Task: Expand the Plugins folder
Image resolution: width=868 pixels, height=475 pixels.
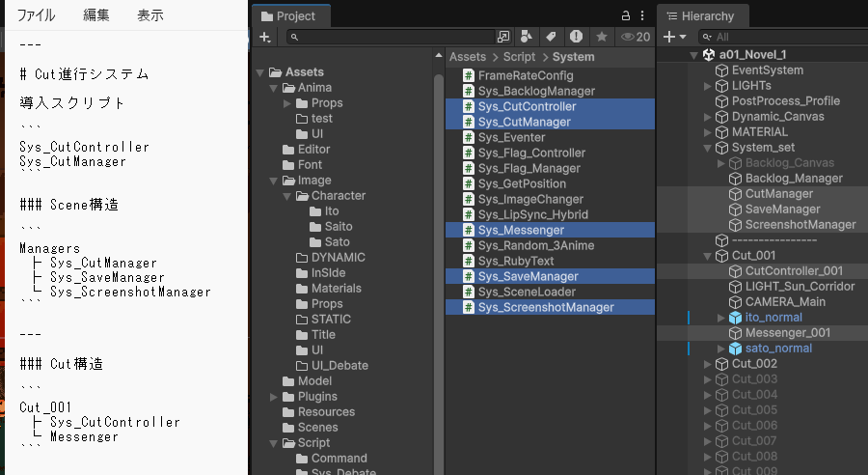Action: tap(274, 397)
